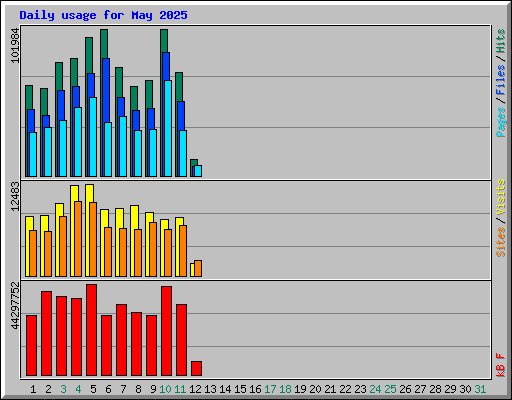Click day 16 on the x-axis
512x400 pixels.
[255, 389]
